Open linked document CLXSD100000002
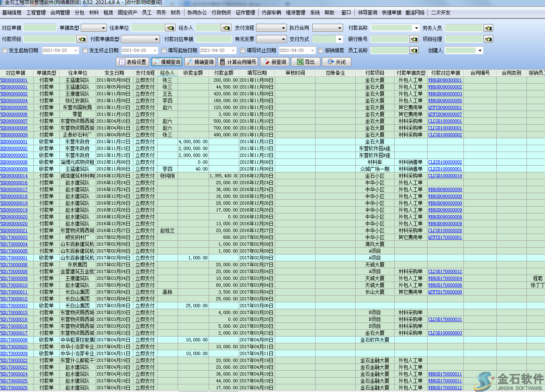 (445, 162)
